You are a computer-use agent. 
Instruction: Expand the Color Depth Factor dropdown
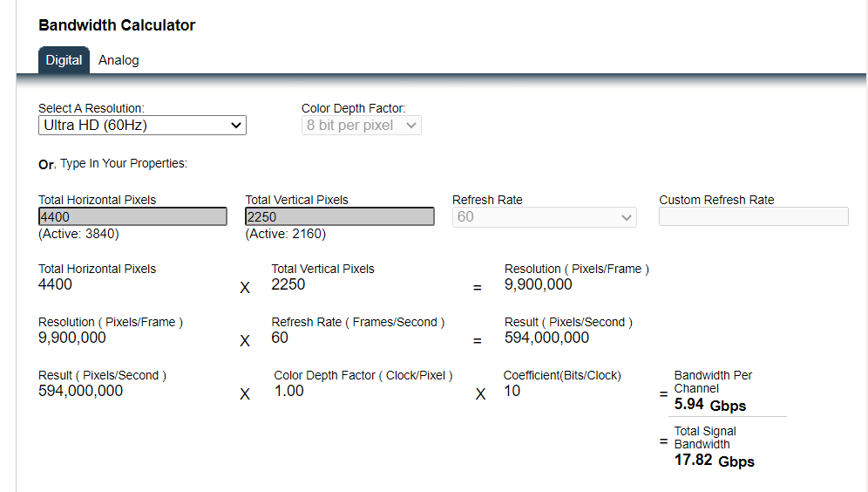(361, 126)
